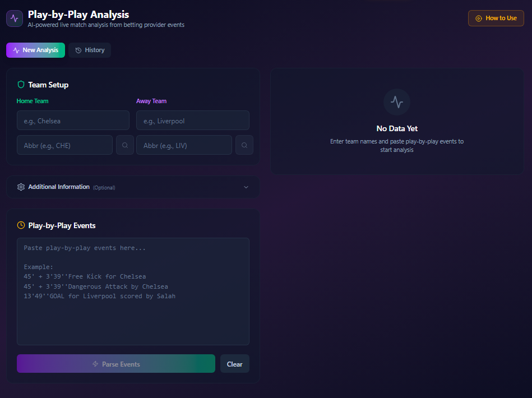Clear the events with the Clear button
Viewport: 532px width, 398px height.
(x=234, y=364)
